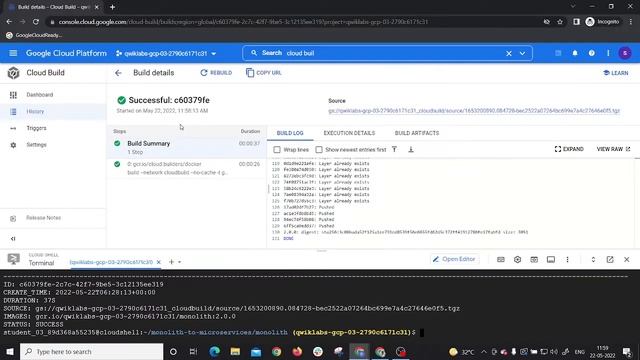
Task: Maximize or restore Cloud Shell panel
Action: pos(593,260)
